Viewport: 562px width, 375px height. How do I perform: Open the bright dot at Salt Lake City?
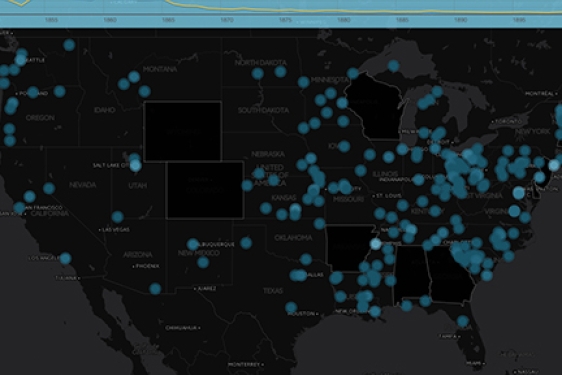(x=135, y=165)
